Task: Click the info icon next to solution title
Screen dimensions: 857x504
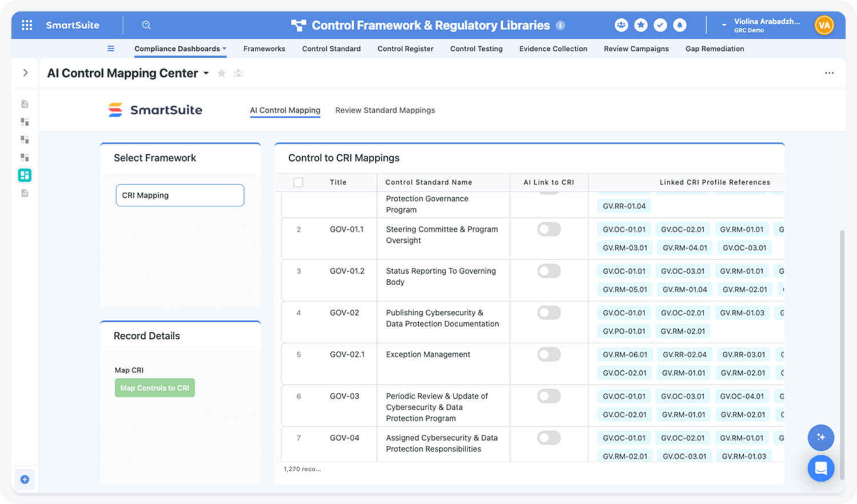Action: (560, 25)
